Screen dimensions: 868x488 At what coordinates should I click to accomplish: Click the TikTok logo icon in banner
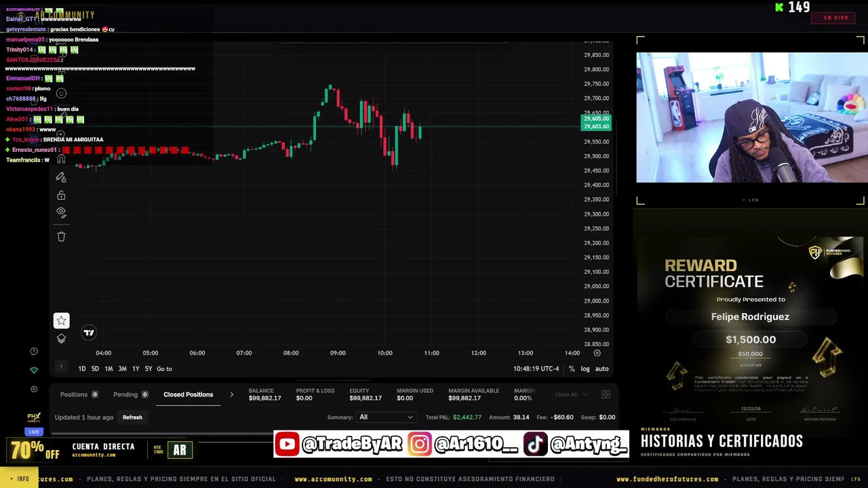point(535,445)
